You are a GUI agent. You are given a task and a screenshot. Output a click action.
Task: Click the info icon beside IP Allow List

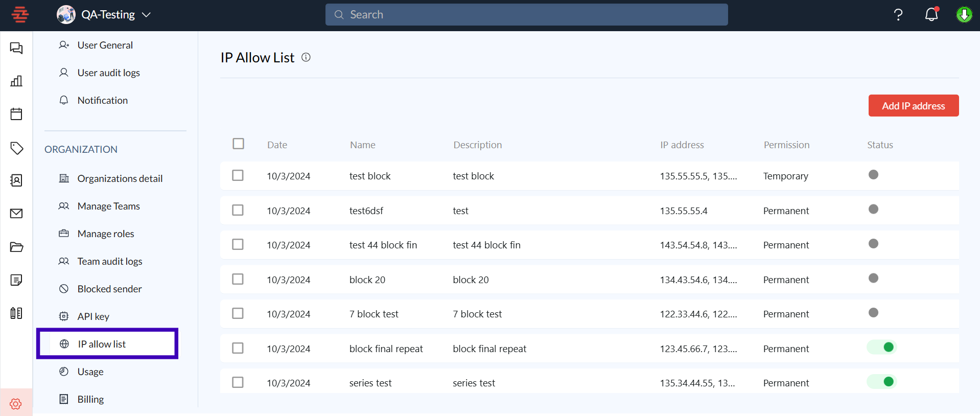pos(306,57)
